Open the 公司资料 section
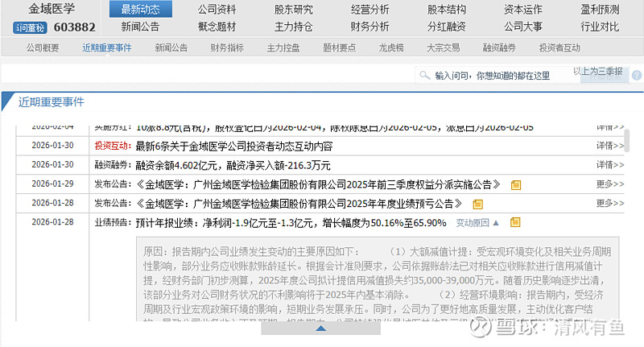This screenshot has height=347, width=644. [x=217, y=9]
